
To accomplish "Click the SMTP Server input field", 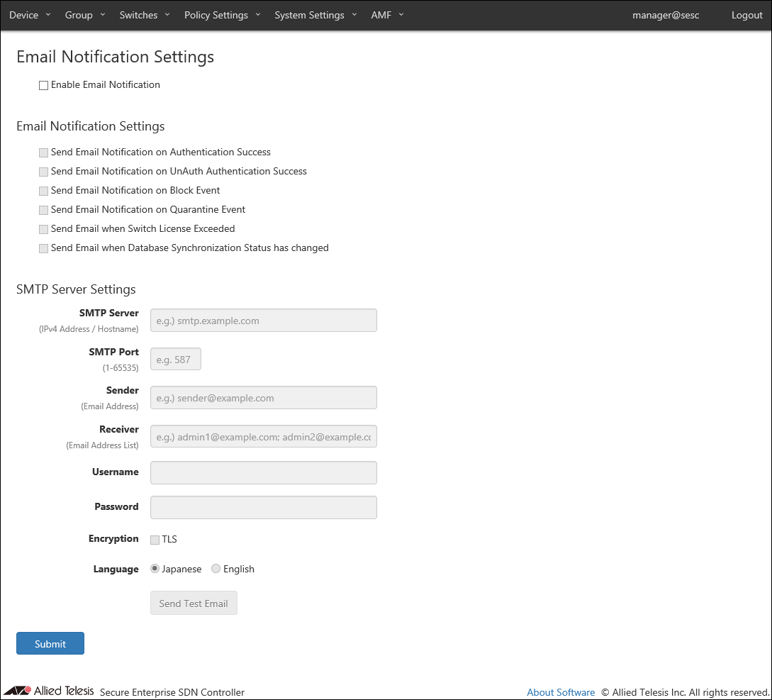I will 264,321.
